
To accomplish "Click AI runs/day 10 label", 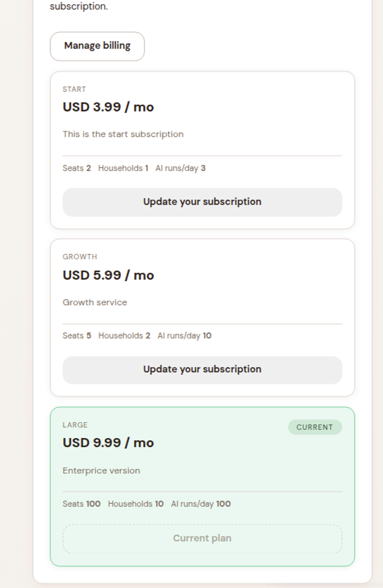I will (184, 336).
